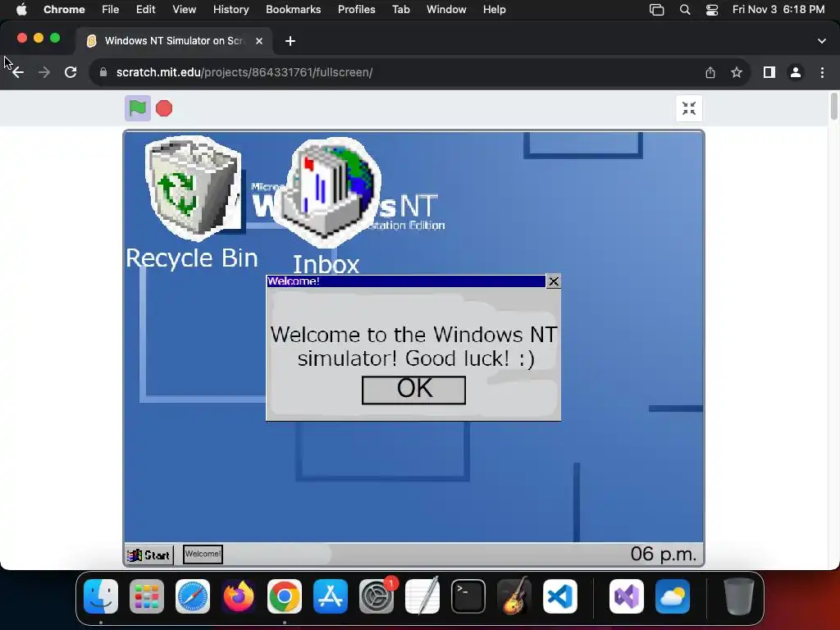Image resolution: width=840 pixels, height=630 pixels.
Task: Select the Welcome! taskbar button
Action: [x=203, y=554]
